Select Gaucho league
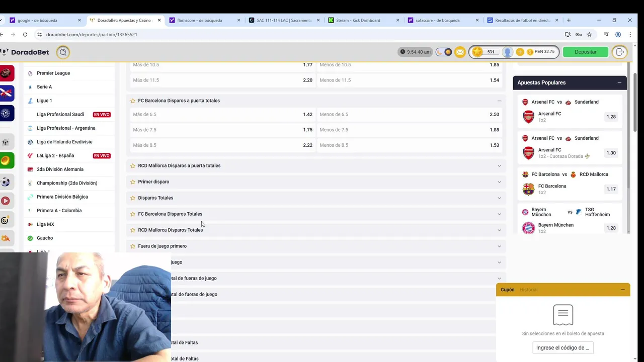The height and width of the screenshot is (362, 644). (45, 238)
